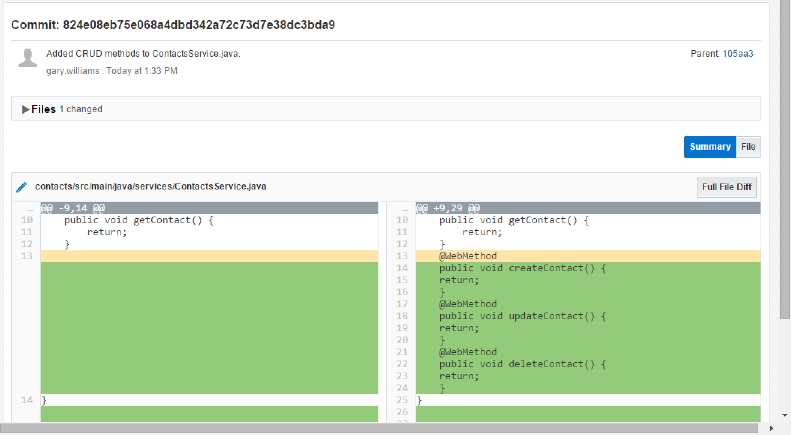Open the Full File Diff
This screenshot has height=435, width=791.
click(x=726, y=187)
